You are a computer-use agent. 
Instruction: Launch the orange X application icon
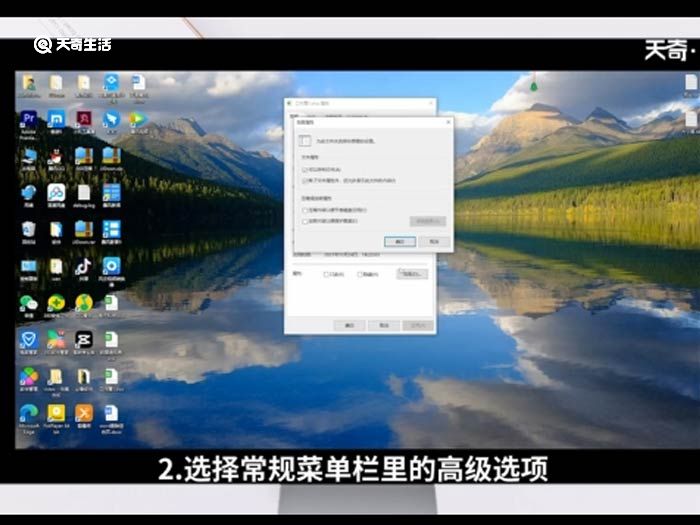tap(83, 413)
